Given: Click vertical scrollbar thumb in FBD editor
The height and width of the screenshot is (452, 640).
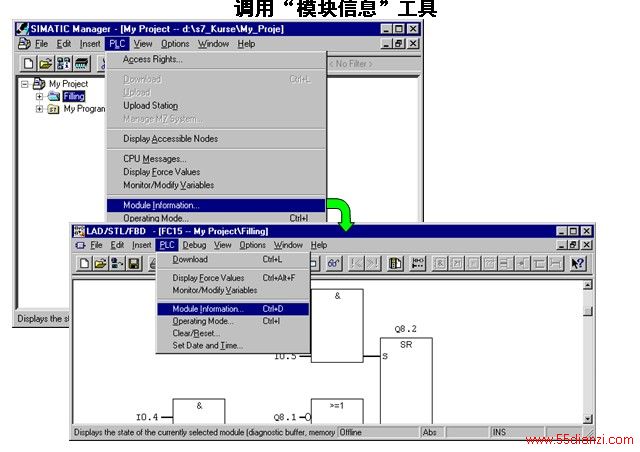Looking at the screenshot, I should click(x=587, y=312).
